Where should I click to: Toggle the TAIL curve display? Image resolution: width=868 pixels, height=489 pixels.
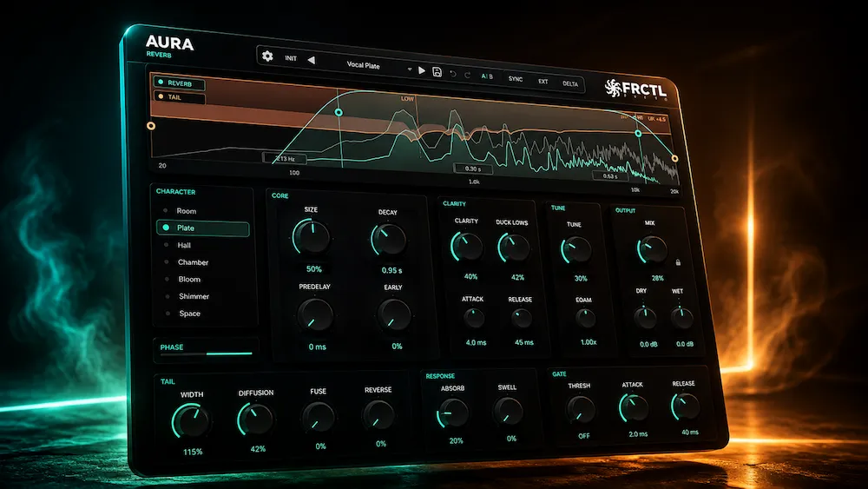[x=180, y=97]
